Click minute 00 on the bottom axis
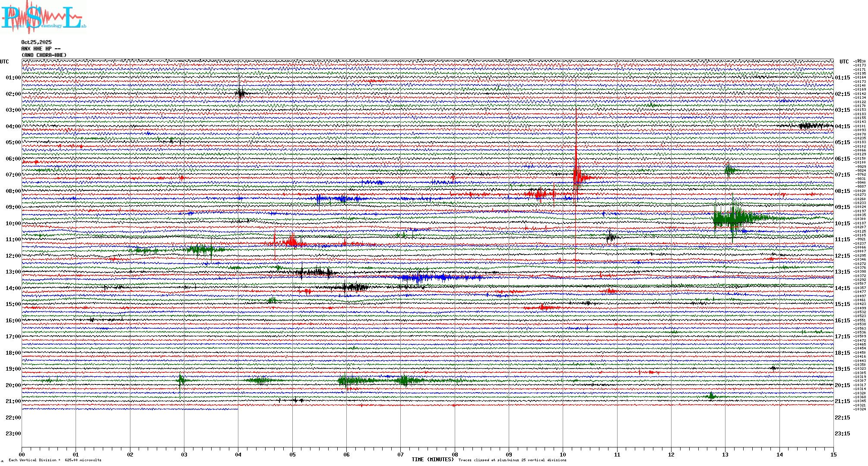This screenshot has height=466, width=868. point(22,454)
